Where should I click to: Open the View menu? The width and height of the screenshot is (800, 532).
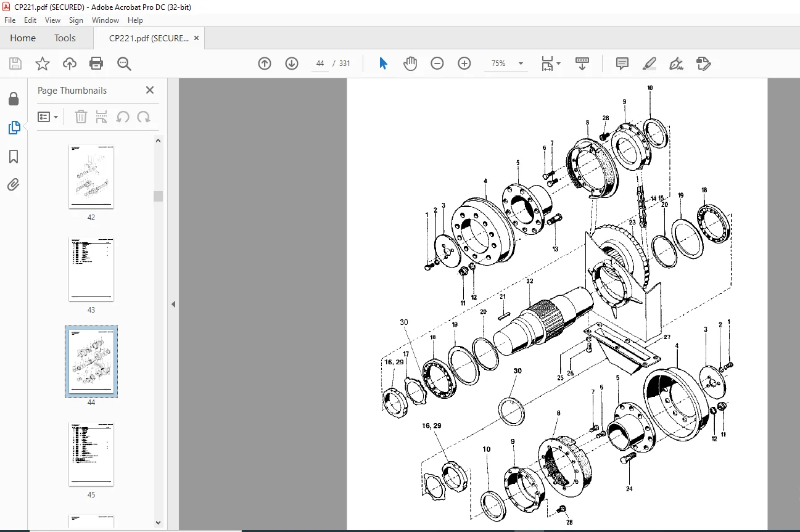52,20
